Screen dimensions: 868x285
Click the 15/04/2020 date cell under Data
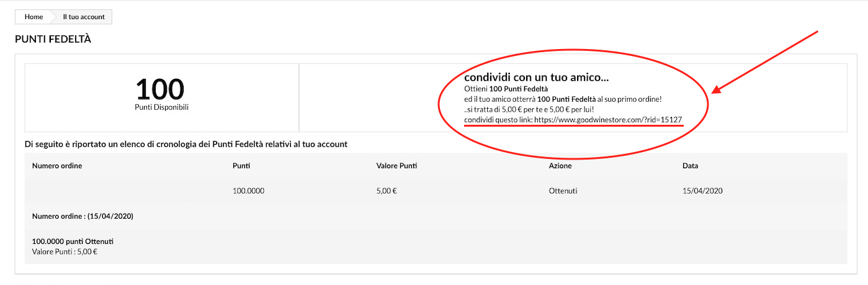point(702,191)
